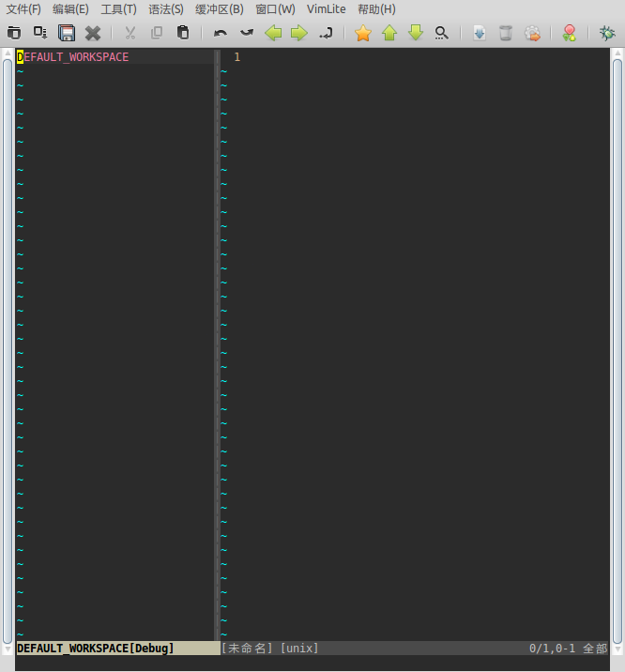Click the DEFAULT_WORKSPACE[Debug] status line

click(x=118, y=648)
